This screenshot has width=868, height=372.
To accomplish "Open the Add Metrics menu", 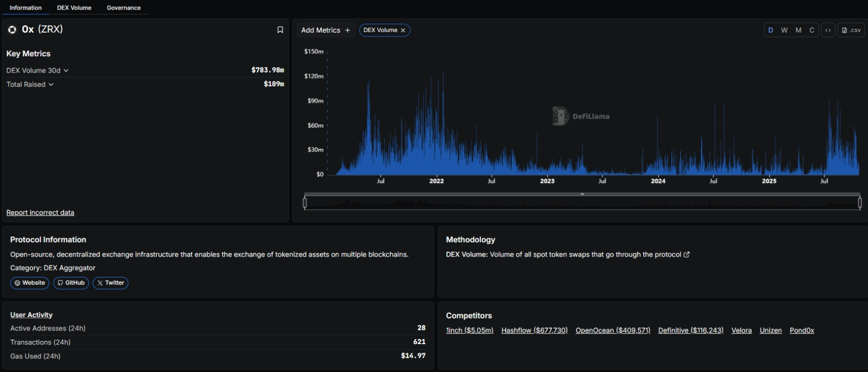I will tap(326, 30).
